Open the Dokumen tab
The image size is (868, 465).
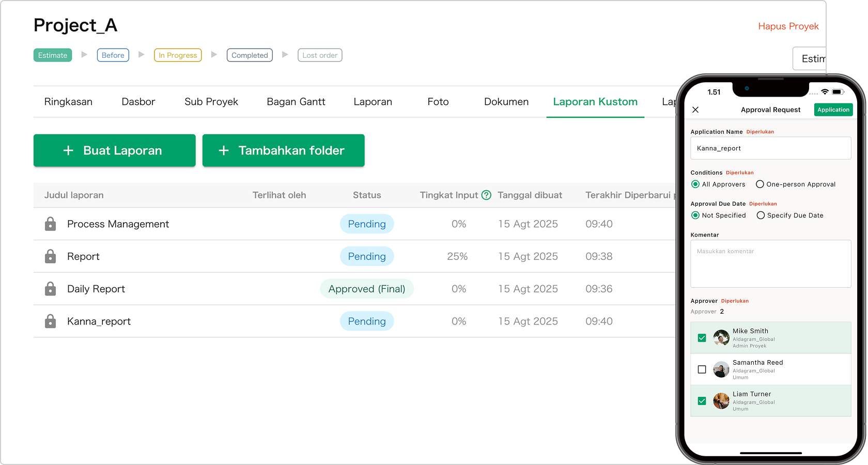(x=506, y=102)
